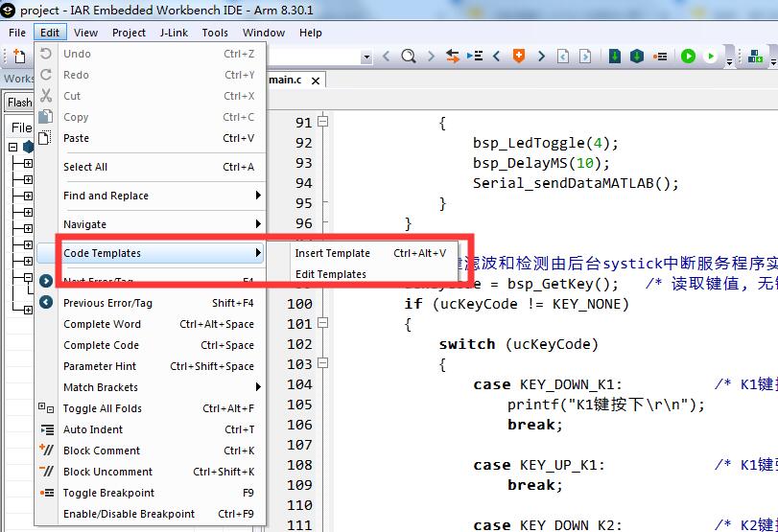Click the greyed Undo menu entry
This screenshot has width=778, height=532.
[x=151, y=54]
